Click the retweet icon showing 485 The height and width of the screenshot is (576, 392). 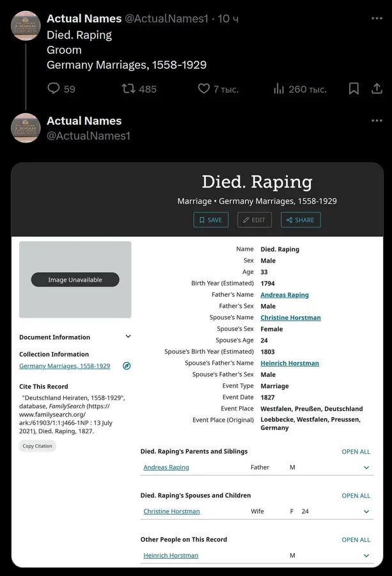pyautogui.click(x=128, y=88)
